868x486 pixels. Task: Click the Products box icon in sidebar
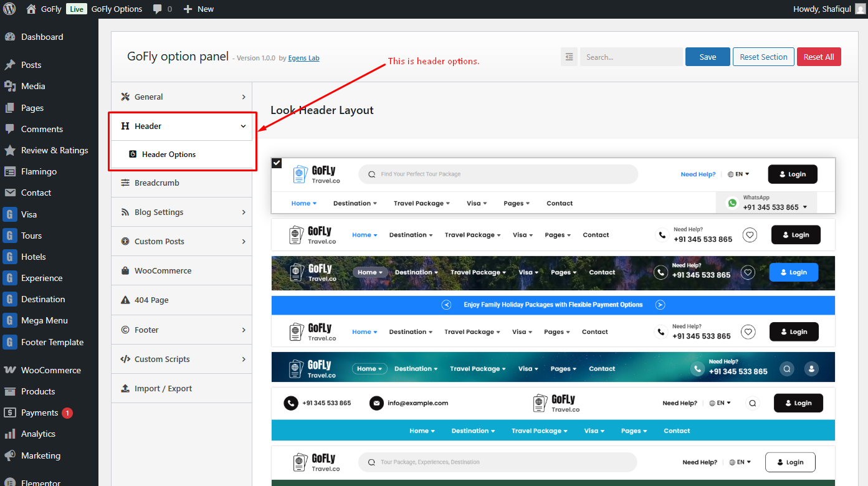(9, 391)
